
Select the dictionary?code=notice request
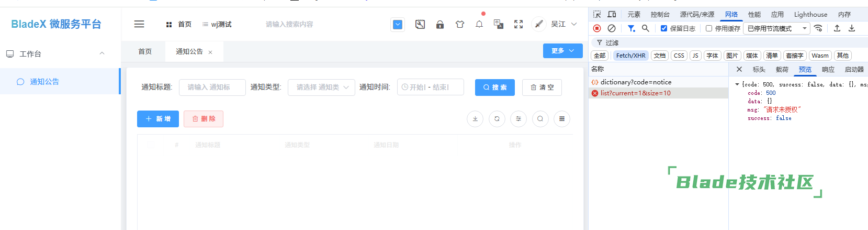[659, 82]
